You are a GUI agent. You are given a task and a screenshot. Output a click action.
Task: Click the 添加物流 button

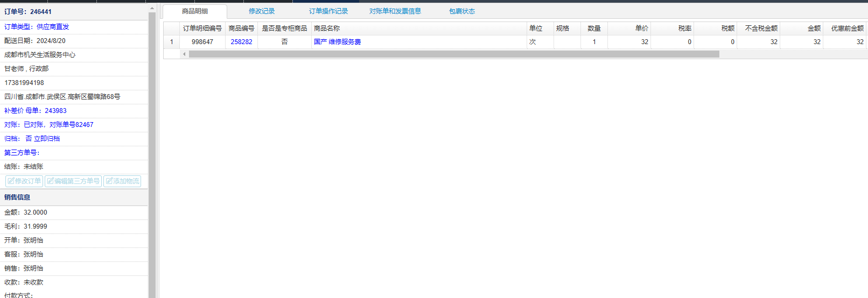click(x=122, y=181)
